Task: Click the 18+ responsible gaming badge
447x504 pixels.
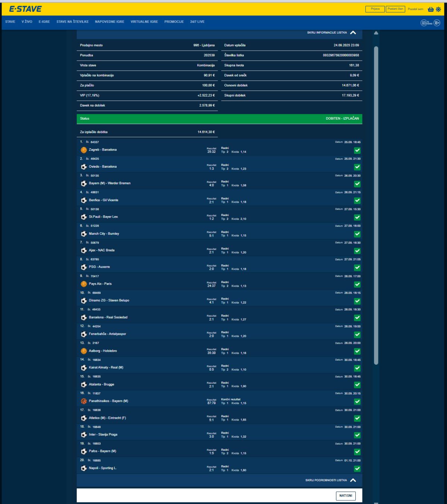Action: pos(437,23)
